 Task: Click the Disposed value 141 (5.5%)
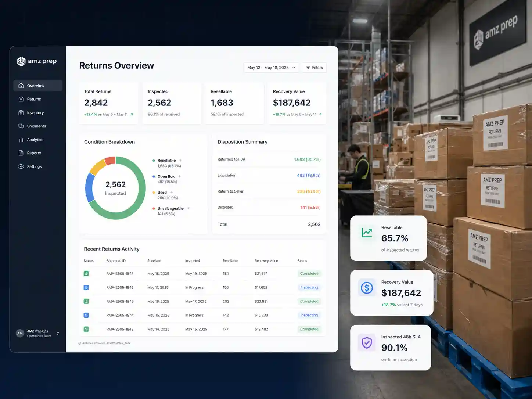(x=310, y=208)
